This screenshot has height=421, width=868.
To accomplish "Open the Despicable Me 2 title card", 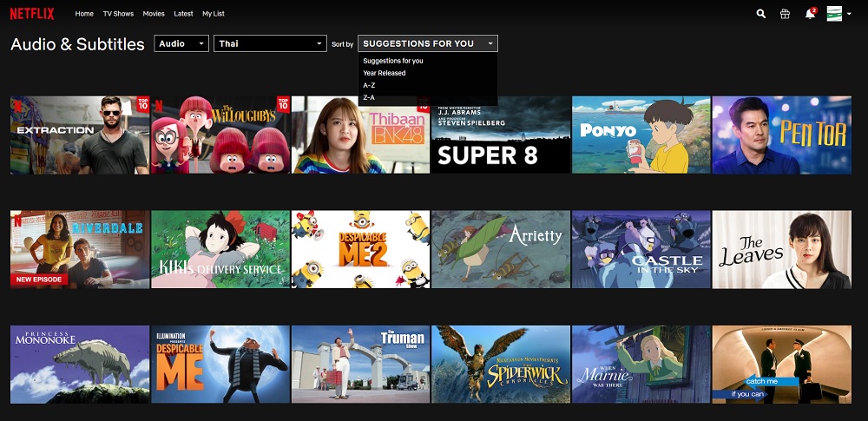I will click(360, 249).
